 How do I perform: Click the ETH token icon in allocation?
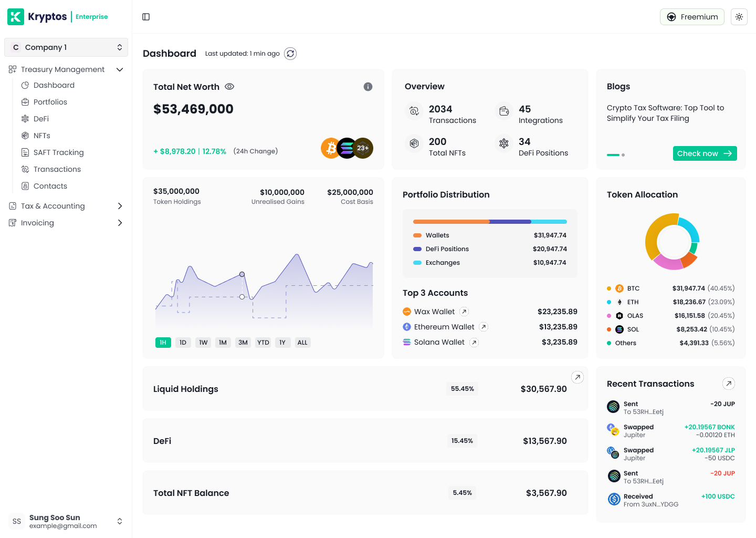pos(619,302)
